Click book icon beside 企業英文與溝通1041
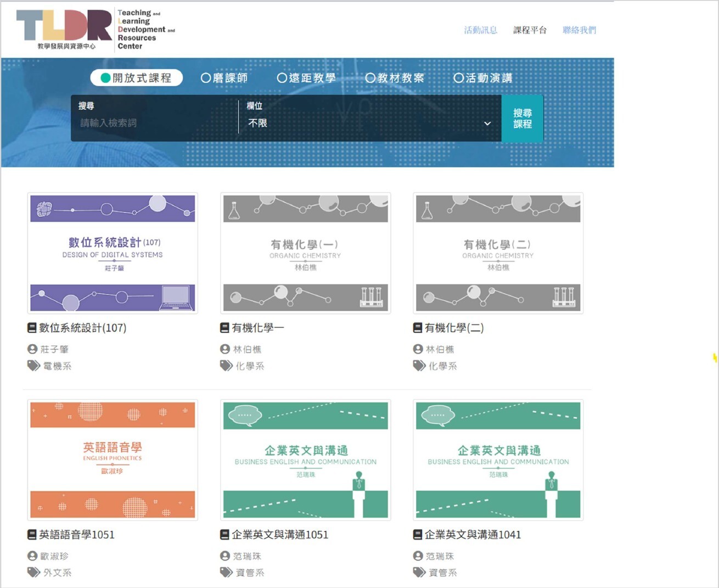This screenshot has height=588, width=719. 418,535
